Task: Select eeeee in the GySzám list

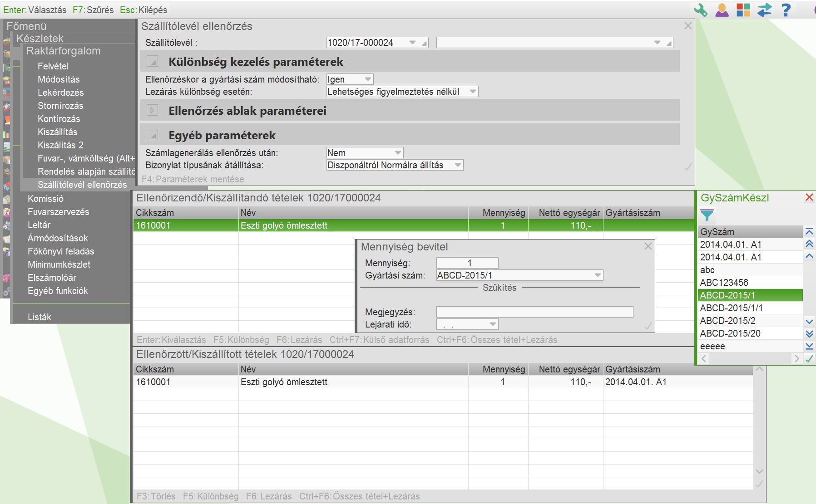Action: (750, 346)
